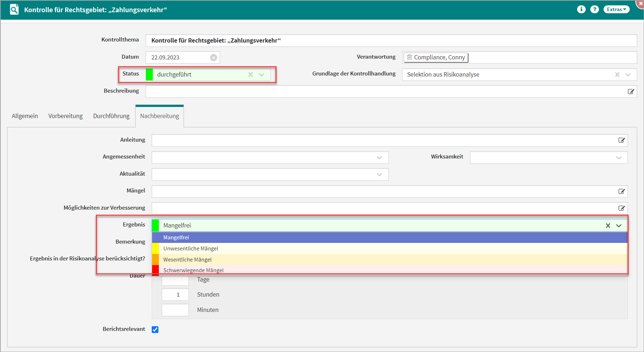The height and width of the screenshot is (352, 644).
Task: Open editor for Möglichkeiten zur Verbesserung
Action: [621, 208]
